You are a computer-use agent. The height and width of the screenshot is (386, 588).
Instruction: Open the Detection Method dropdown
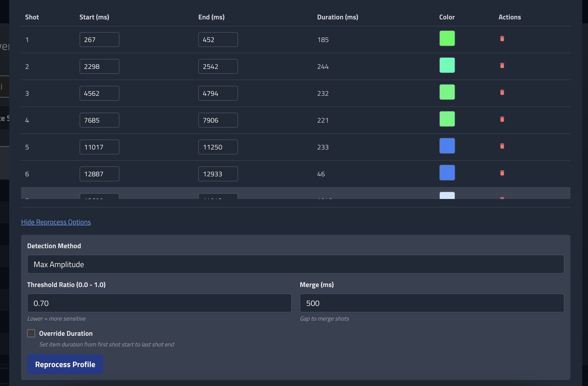pyautogui.click(x=295, y=264)
